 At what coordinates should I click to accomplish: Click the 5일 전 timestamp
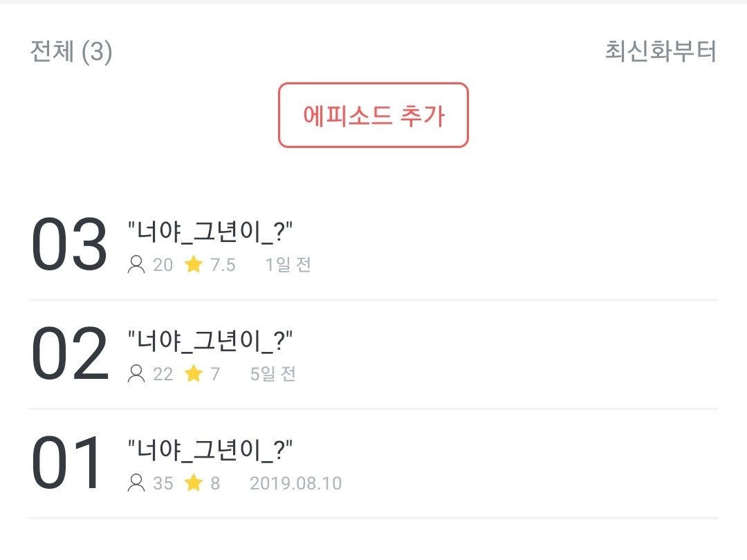coord(273,374)
